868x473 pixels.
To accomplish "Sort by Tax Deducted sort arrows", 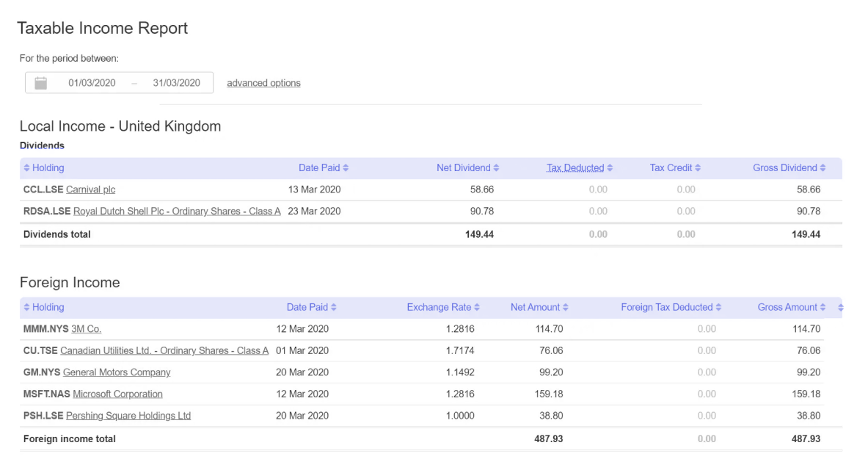I will pos(610,167).
